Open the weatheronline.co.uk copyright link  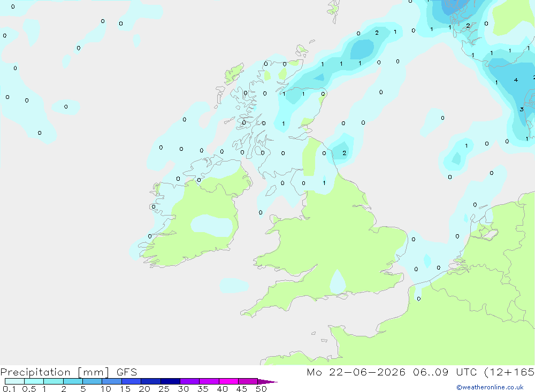pos(490,387)
